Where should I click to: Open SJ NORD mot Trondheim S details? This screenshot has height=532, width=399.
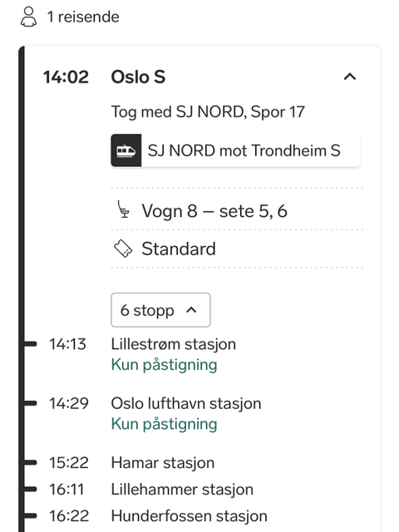click(235, 150)
